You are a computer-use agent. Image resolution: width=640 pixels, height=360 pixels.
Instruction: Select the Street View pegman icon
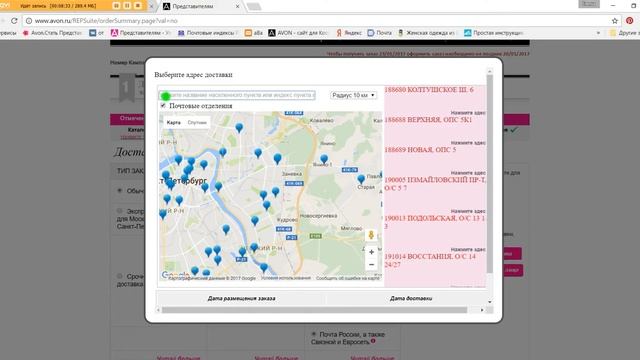coord(371,235)
